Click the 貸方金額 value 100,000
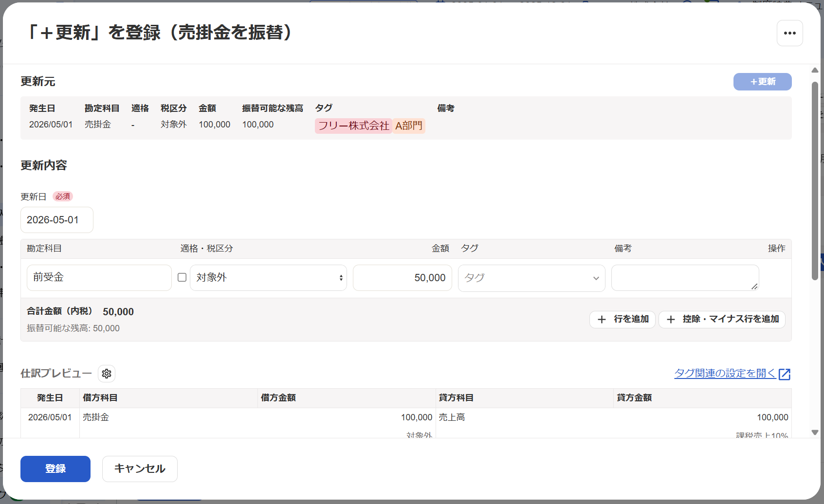 [772, 417]
